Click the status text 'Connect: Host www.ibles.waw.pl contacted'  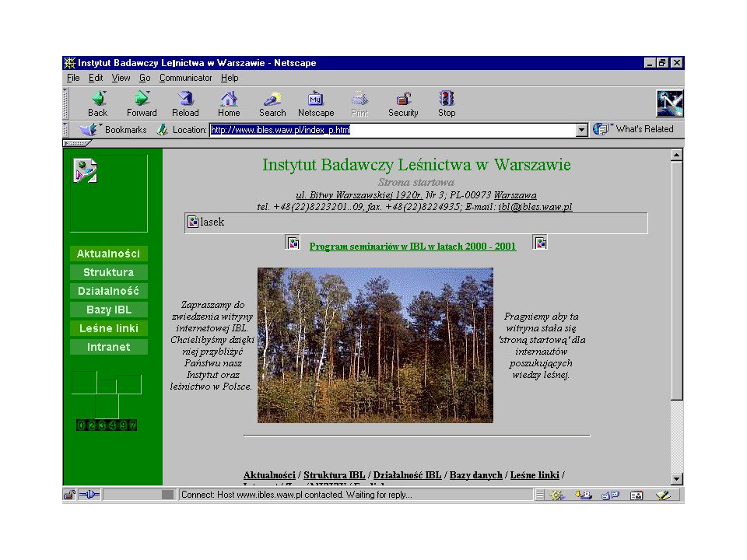[296, 495]
